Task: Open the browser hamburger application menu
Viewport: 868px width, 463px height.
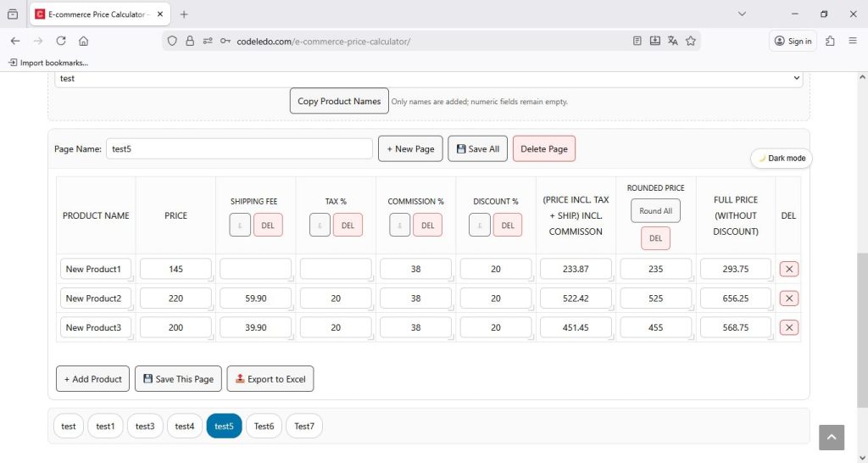Action: (x=852, y=41)
